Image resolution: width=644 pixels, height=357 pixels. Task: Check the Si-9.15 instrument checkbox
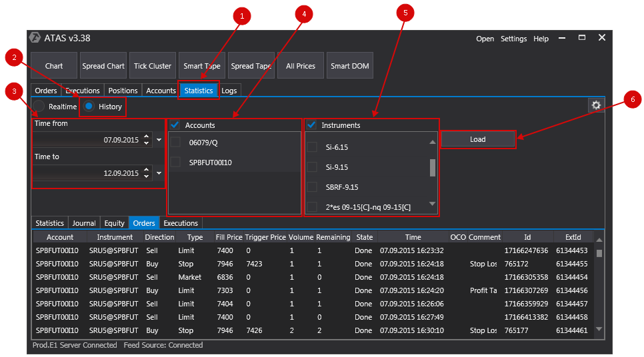[312, 167]
